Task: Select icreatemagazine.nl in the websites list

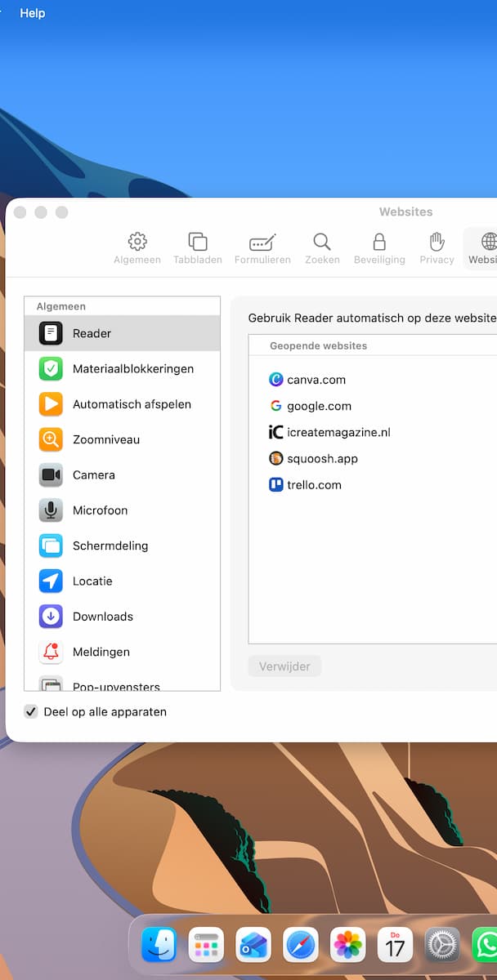Action: (373, 432)
